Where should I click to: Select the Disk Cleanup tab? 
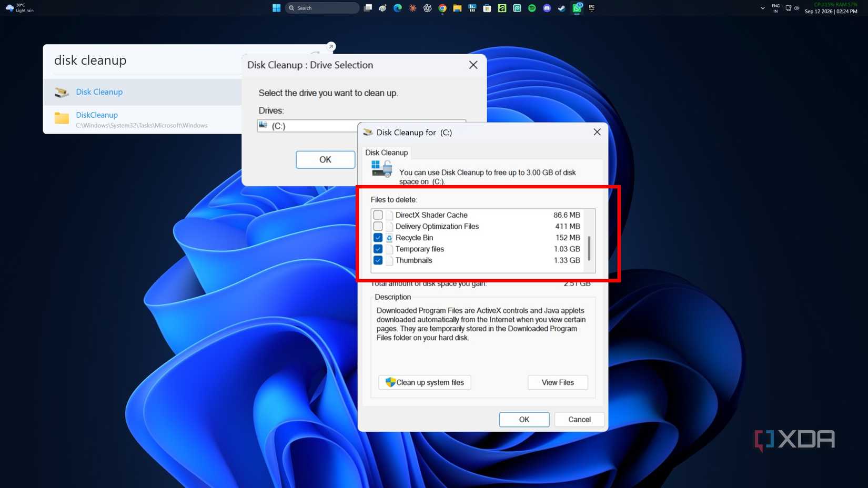386,152
